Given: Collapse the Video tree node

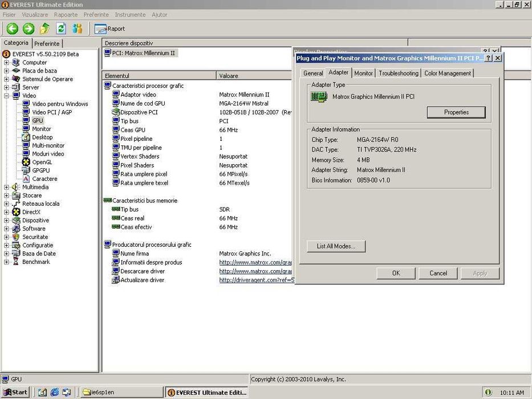Looking at the screenshot, I should click(6, 96).
